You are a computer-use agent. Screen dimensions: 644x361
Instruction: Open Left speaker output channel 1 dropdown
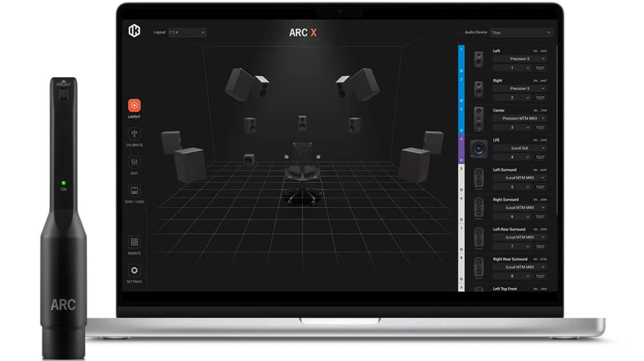click(x=512, y=68)
